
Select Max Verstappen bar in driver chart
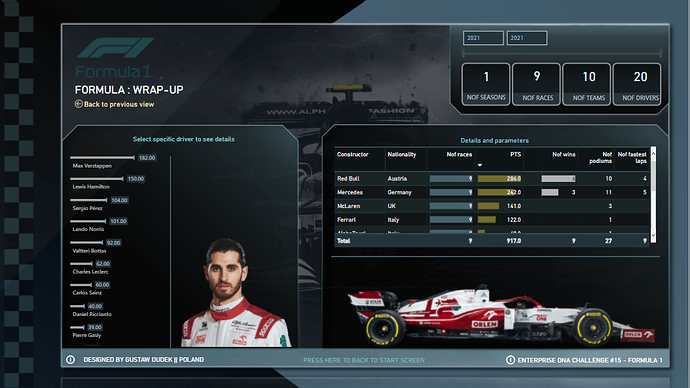coord(102,157)
